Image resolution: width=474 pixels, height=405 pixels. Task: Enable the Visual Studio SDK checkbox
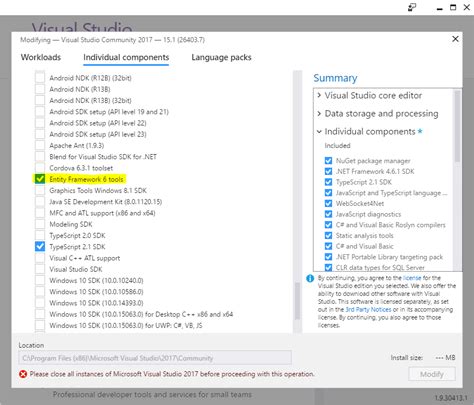[x=40, y=269]
